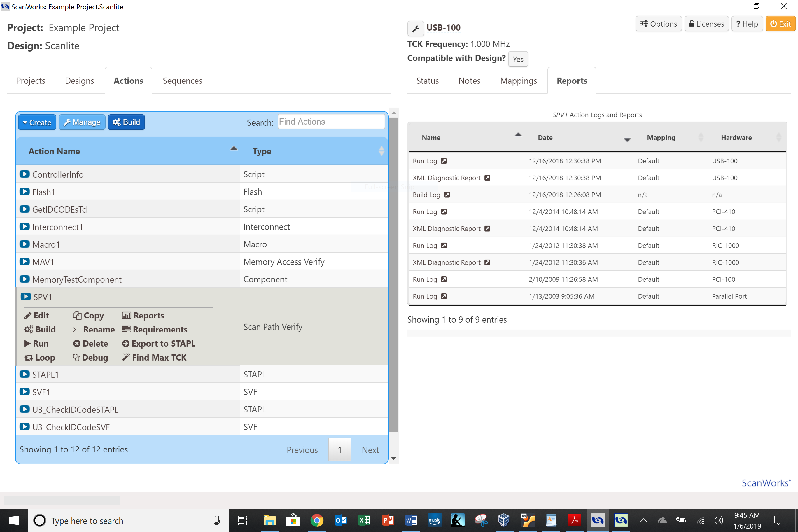Click the Find Actions search field
This screenshot has width=798, height=532.
(x=331, y=121)
